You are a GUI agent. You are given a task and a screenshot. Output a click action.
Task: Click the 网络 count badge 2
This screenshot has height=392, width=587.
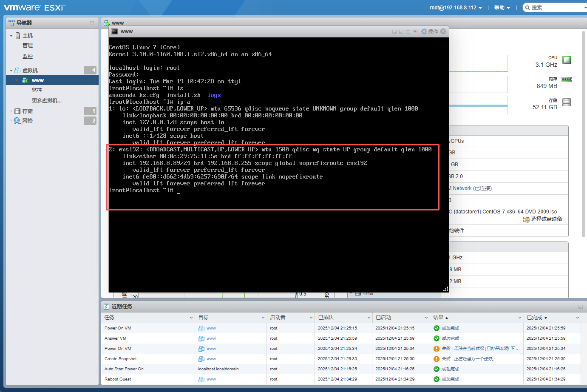pyautogui.click(x=90, y=121)
